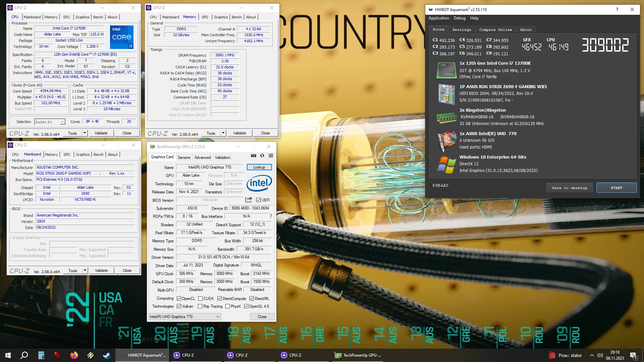Switch to Compare Online tab

click(x=495, y=30)
